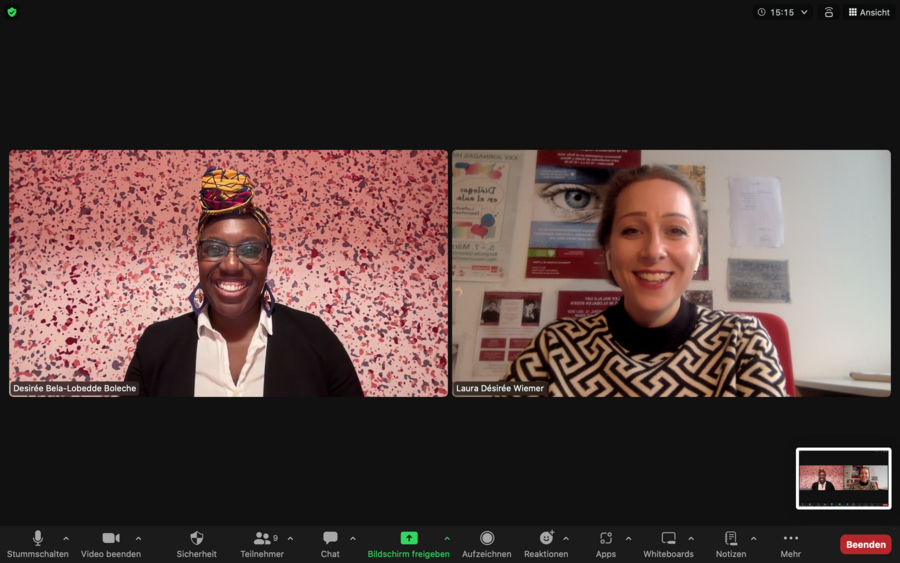
Task: Open the Reaktionen emoji picker
Action: pyautogui.click(x=546, y=538)
